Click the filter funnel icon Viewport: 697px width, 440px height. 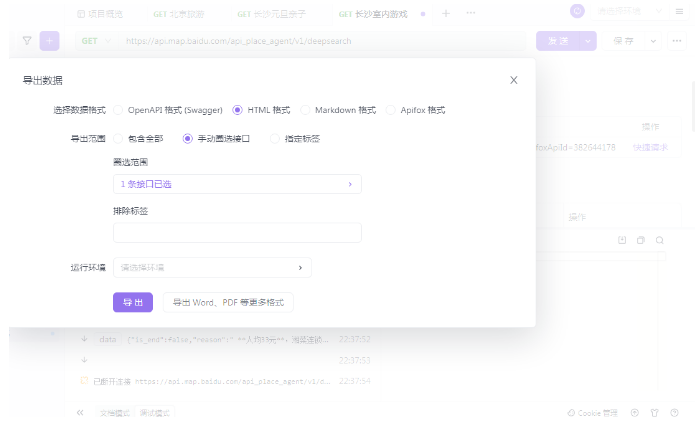coord(27,41)
